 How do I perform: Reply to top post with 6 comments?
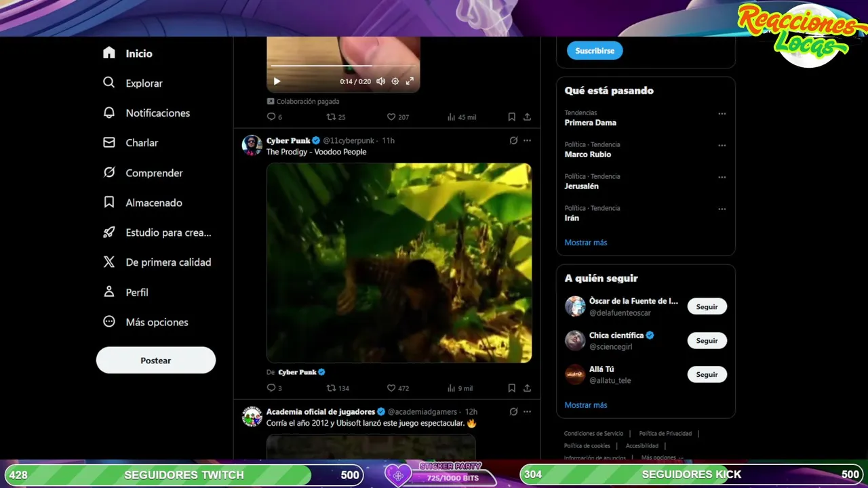tap(274, 117)
